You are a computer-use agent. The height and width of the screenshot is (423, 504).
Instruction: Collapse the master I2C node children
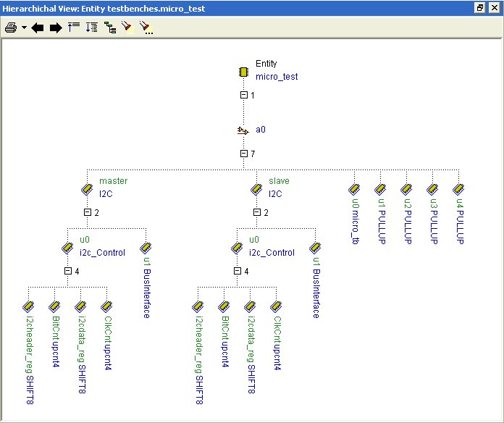click(87, 212)
